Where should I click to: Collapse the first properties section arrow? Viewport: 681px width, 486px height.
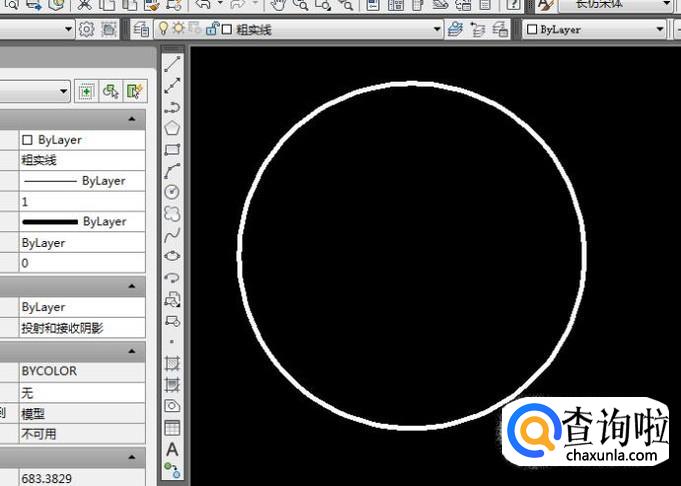(132, 119)
